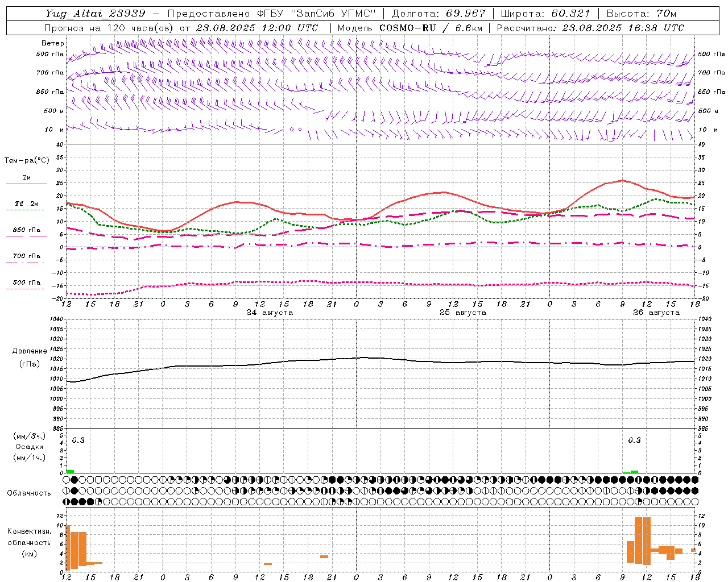Click the Высота: 70м entry
Screen dimensions: 728x582
click(642, 14)
